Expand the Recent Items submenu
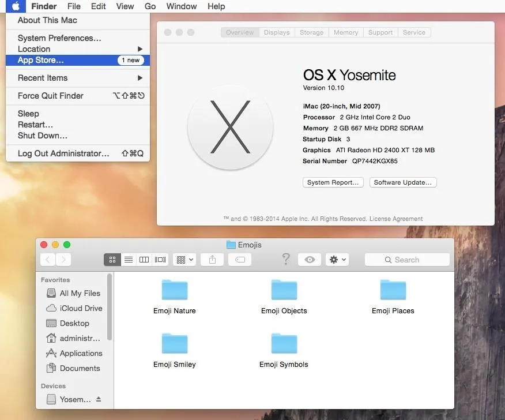505x420 pixels. (x=78, y=78)
